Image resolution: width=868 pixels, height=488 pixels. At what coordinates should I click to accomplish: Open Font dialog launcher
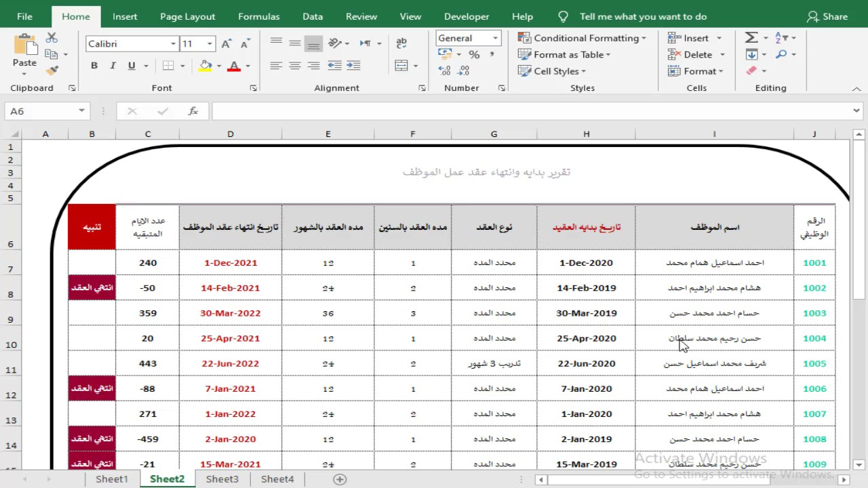[253, 88]
